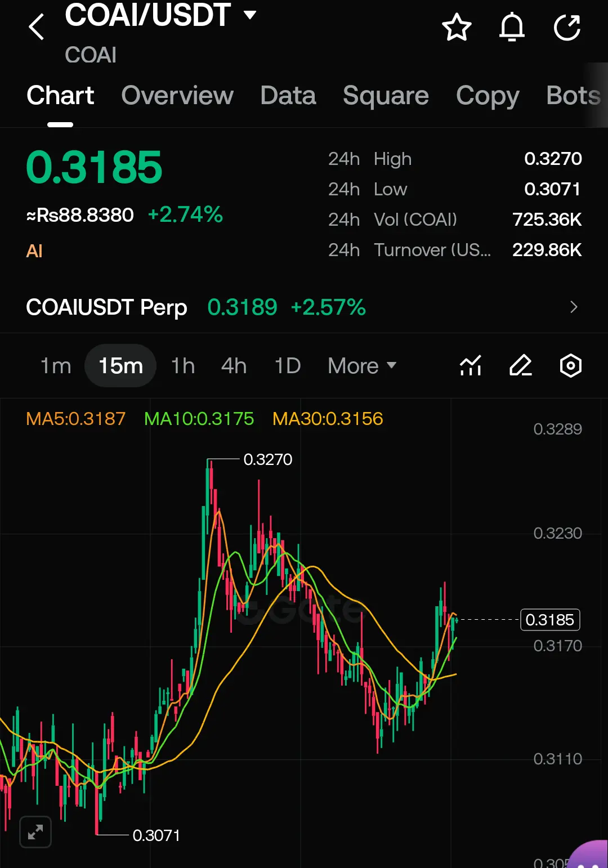This screenshot has height=868, width=608.
Task: Select the 15m timeframe
Action: 120,366
